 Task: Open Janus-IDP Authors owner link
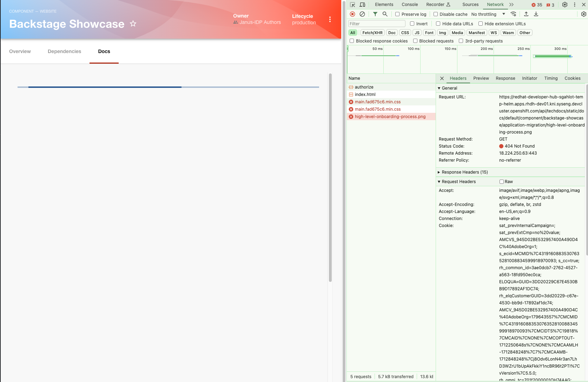click(x=260, y=22)
